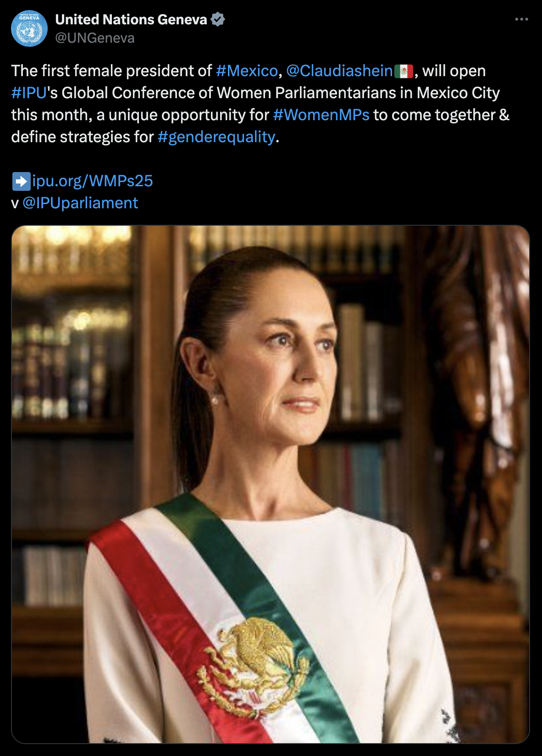Click the Mexico flag emoji
Image resolution: width=542 pixels, height=756 pixels.
coord(404,71)
